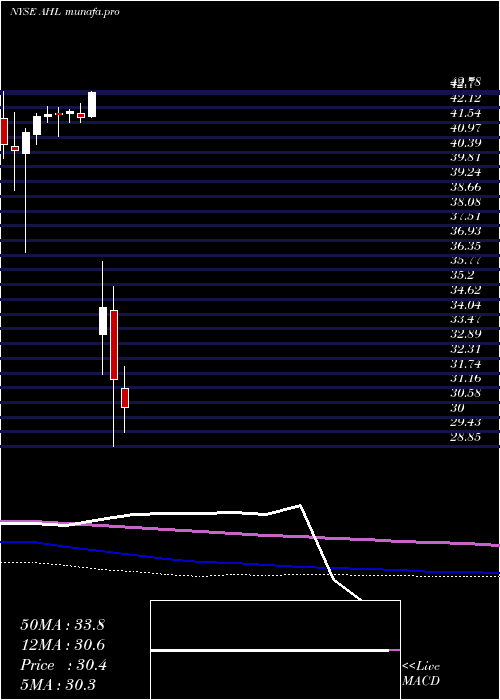
Task: Click the NYSE AHL munafa.pro title
Action: 65,12
